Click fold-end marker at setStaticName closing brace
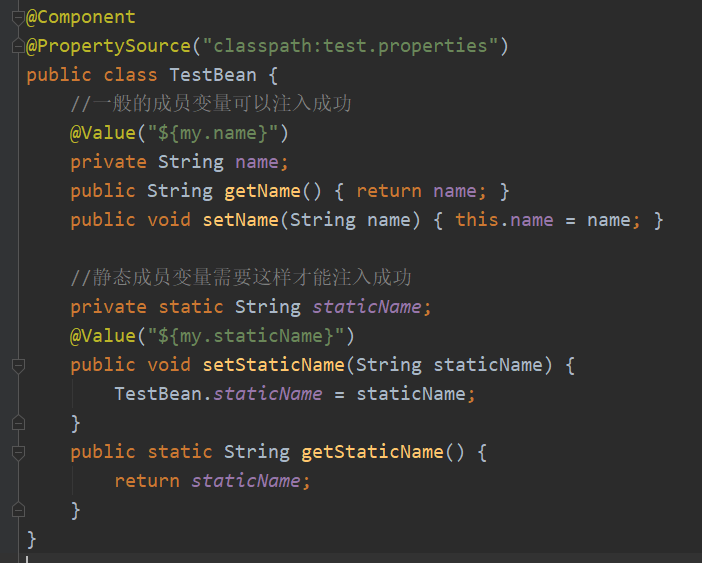Screen dimensions: 702x563 (x=18, y=423)
